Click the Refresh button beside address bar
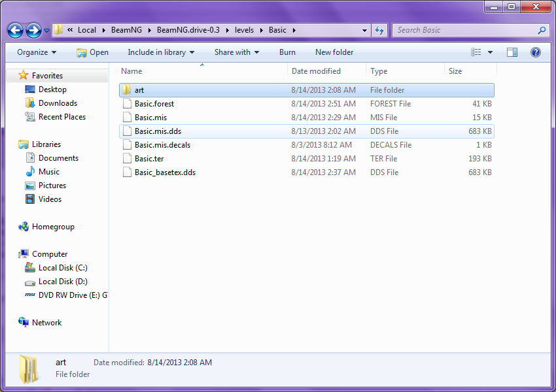556x392 pixels. click(x=380, y=31)
